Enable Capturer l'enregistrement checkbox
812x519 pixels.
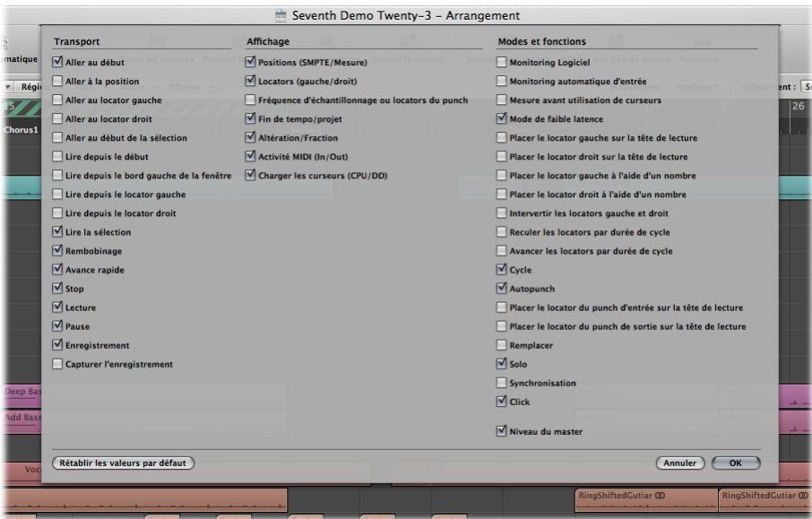[x=57, y=364]
